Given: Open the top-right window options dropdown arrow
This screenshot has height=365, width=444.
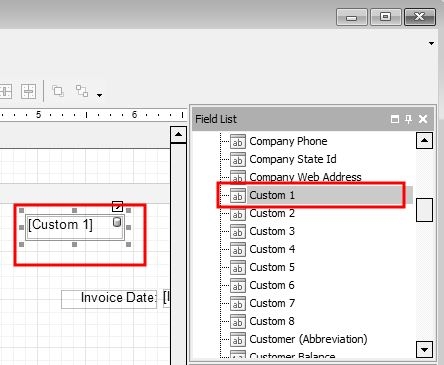Looking at the screenshot, I should [431, 43].
